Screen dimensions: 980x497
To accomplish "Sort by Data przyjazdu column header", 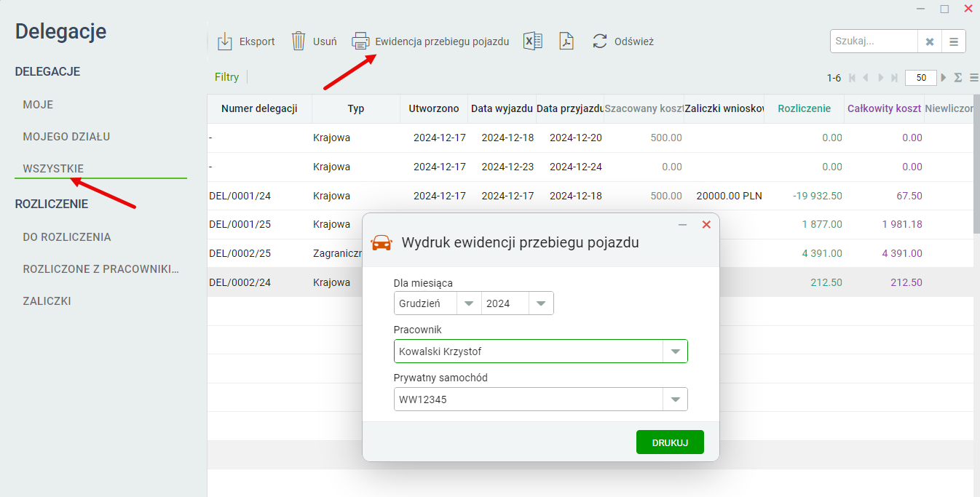I will click(x=570, y=108).
